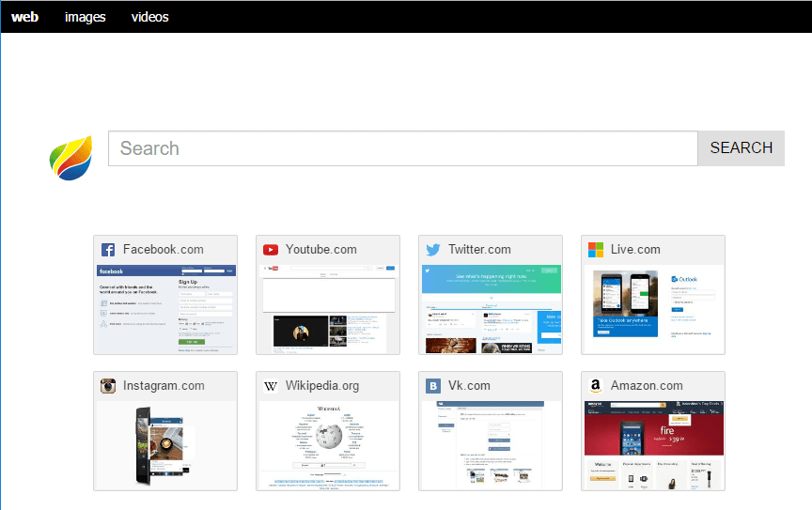Focus the Search input field
This screenshot has width=812, height=510.
(403, 148)
